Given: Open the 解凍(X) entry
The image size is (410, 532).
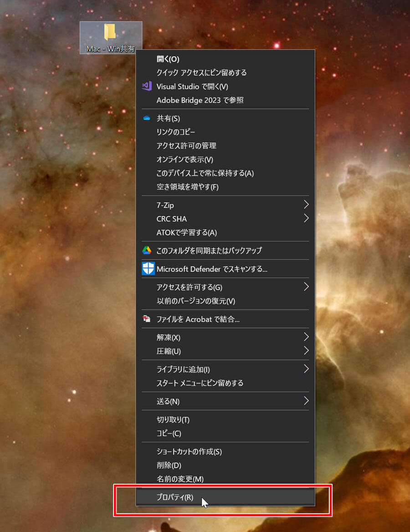Looking at the screenshot, I should pyautogui.click(x=225, y=337).
